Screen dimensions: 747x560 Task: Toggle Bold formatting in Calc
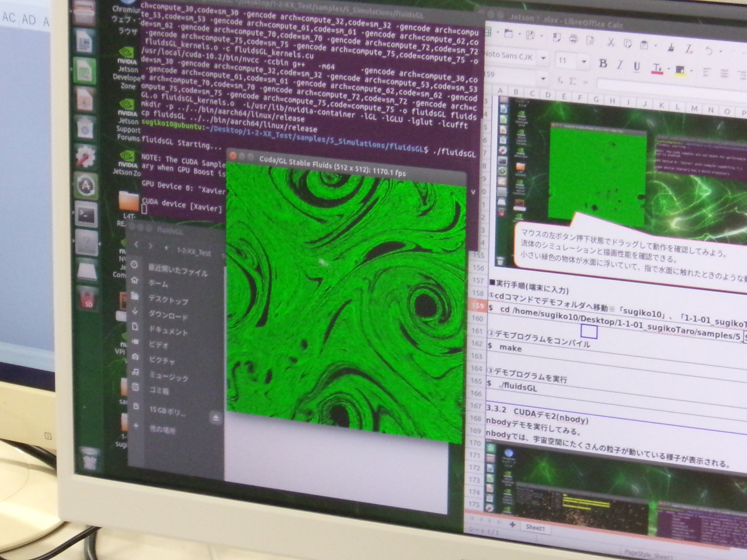click(x=603, y=63)
